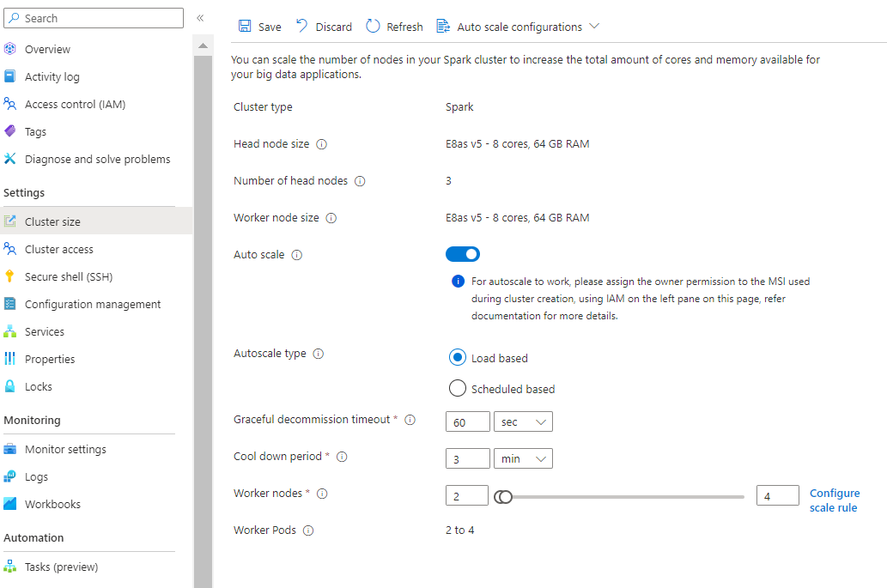Open Monitor settings menu item
The width and height of the screenshot is (887, 588).
pyautogui.click(x=65, y=450)
